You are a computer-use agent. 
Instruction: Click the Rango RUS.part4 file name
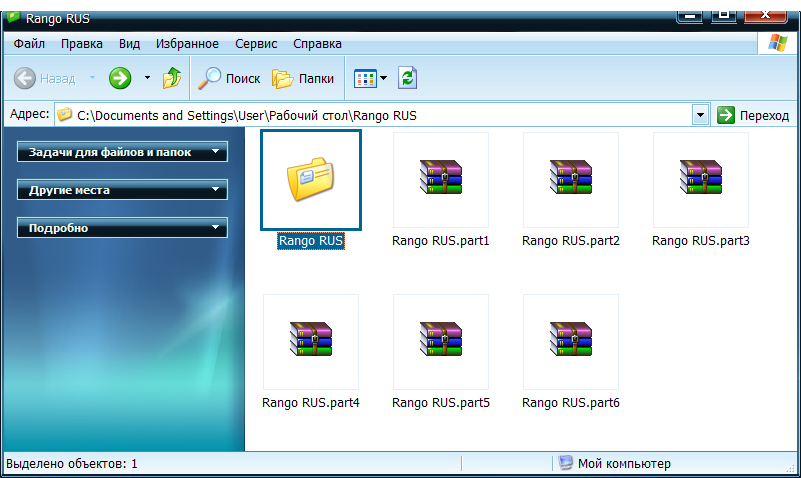click(x=311, y=402)
